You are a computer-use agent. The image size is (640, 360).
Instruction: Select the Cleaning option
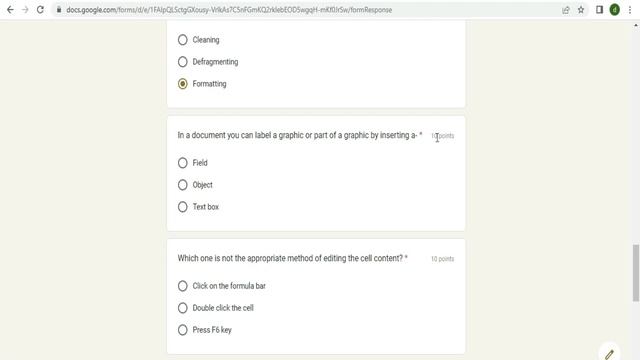click(x=182, y=40)
